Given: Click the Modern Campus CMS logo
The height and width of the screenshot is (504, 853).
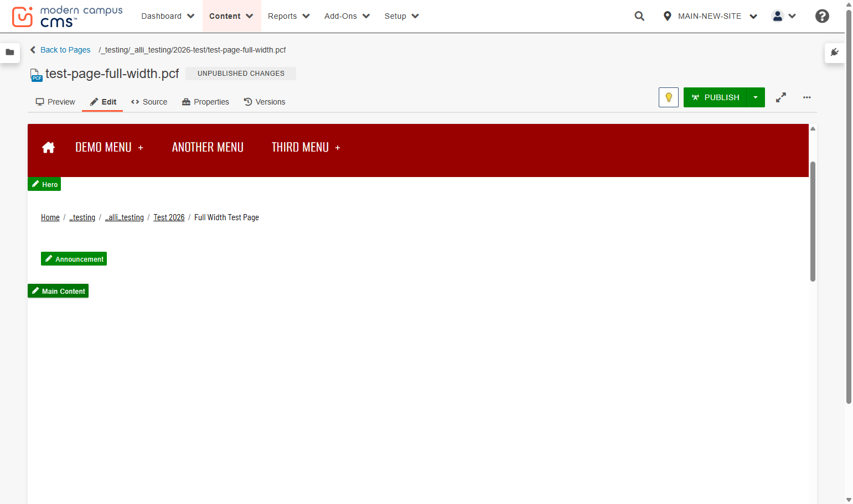Looking at the screenshot, I should click(x=67, y=17).
